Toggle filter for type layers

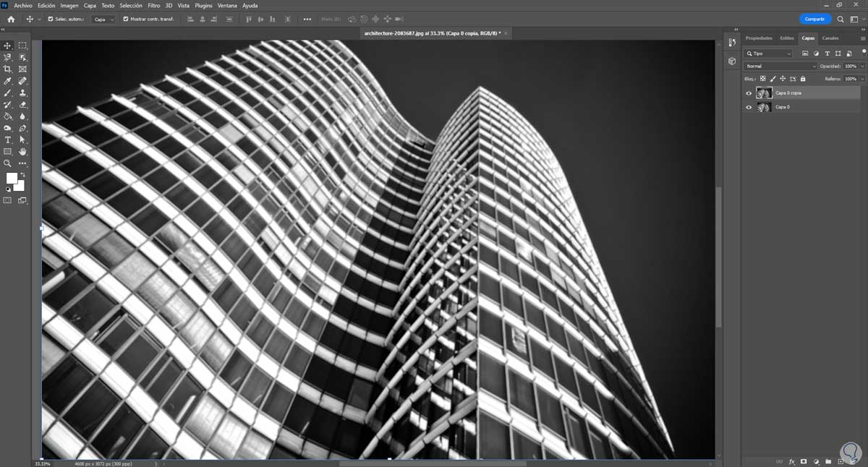click(x=827, y=53)
